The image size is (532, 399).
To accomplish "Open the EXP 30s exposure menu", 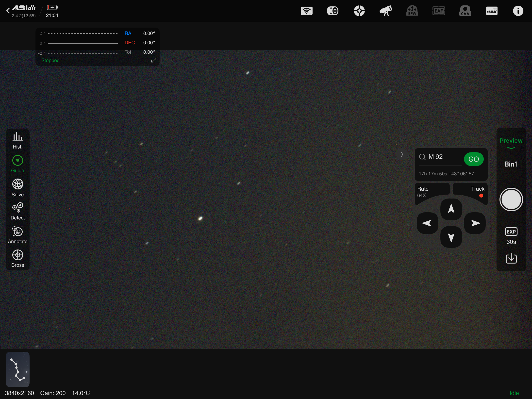I will point(511,236).
